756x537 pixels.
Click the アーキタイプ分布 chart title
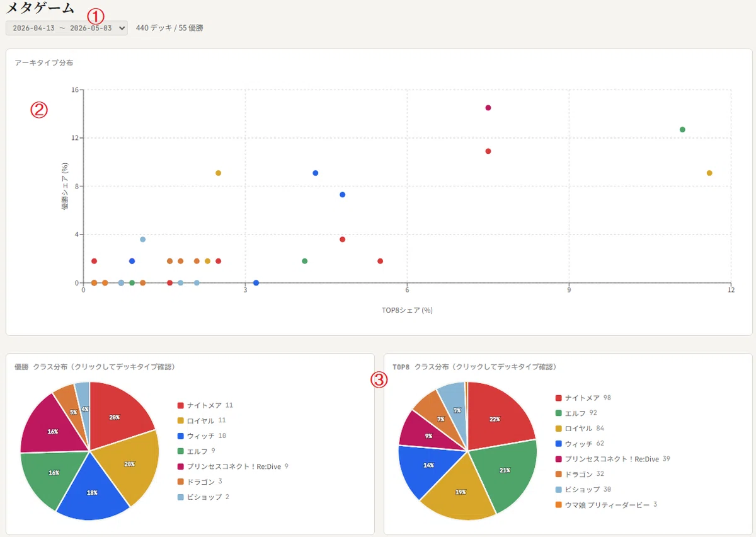(x=44, y=63)
